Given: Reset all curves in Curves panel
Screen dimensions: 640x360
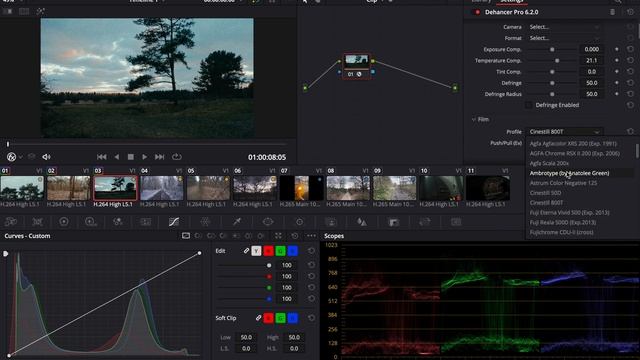Looking at the screenshot, I should [x=295, y=236].
